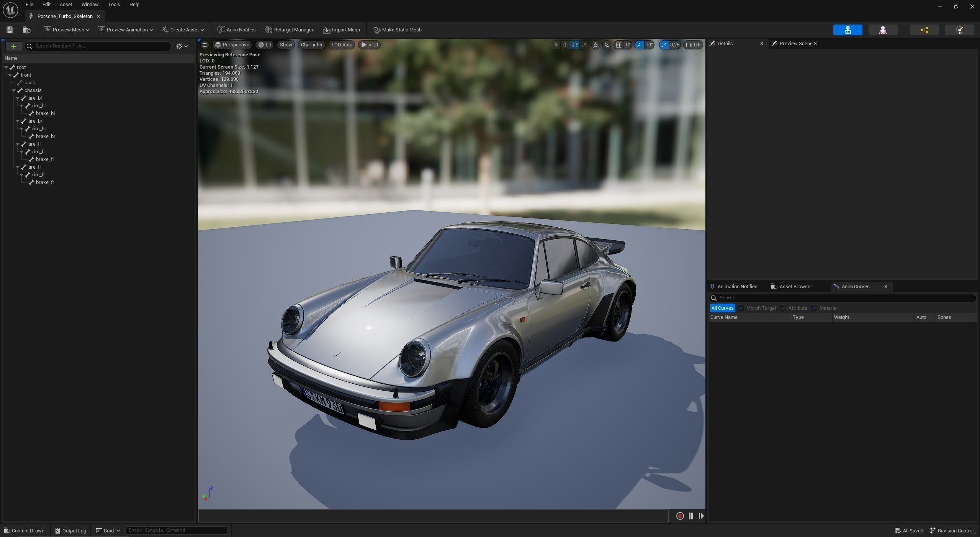
Task: Open the Content Drawer
Action: pyautogui.click(x=25, y=530)
